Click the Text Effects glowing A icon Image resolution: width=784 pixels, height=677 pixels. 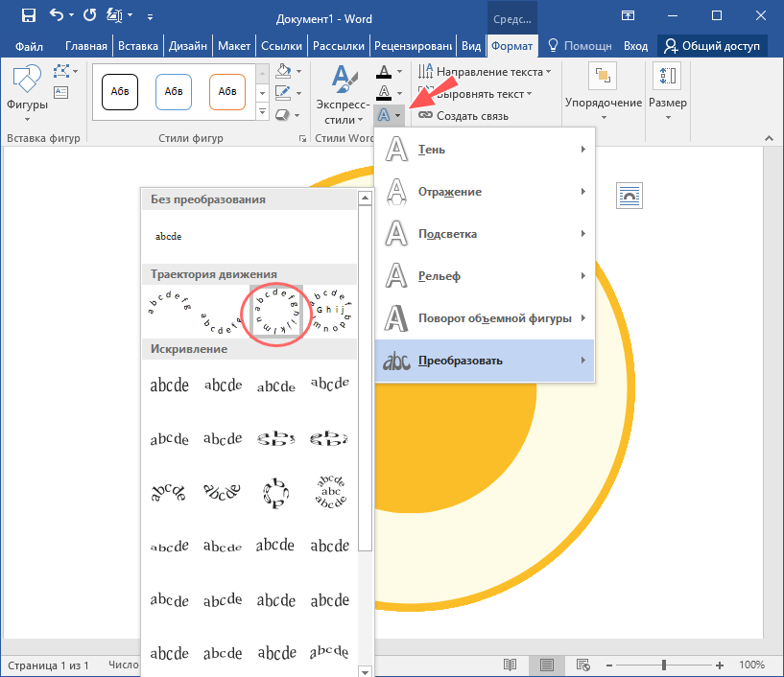pyautogui.click(x=384, y=115)
